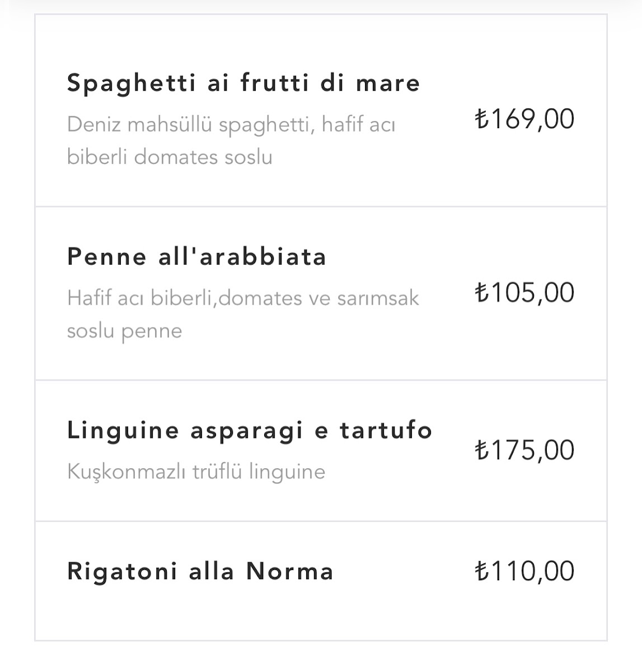Screen dimensions: 642x672
Task: Click the word 'Norma' in the Rigatoni title
Action: 289,572
